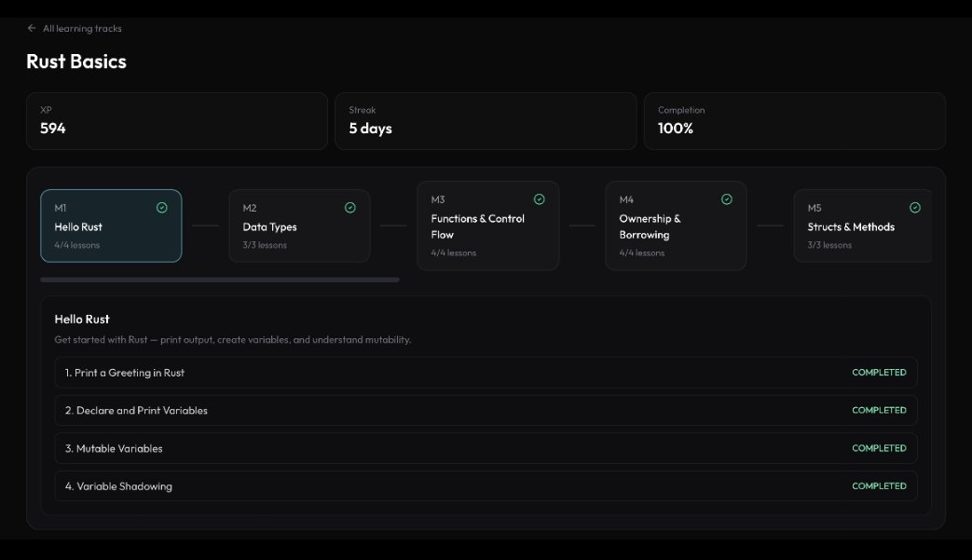
Task: Click the Rust Basics page title
Action: pyautogui.click(x=76, y=61)
